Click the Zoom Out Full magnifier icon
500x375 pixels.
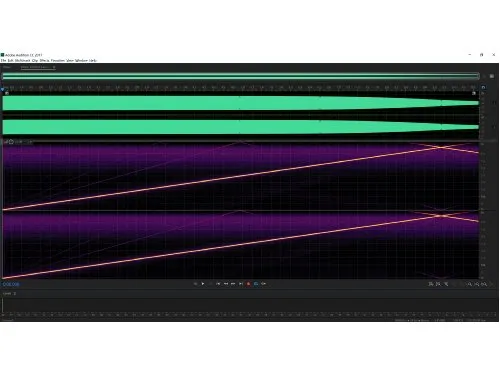484,284
